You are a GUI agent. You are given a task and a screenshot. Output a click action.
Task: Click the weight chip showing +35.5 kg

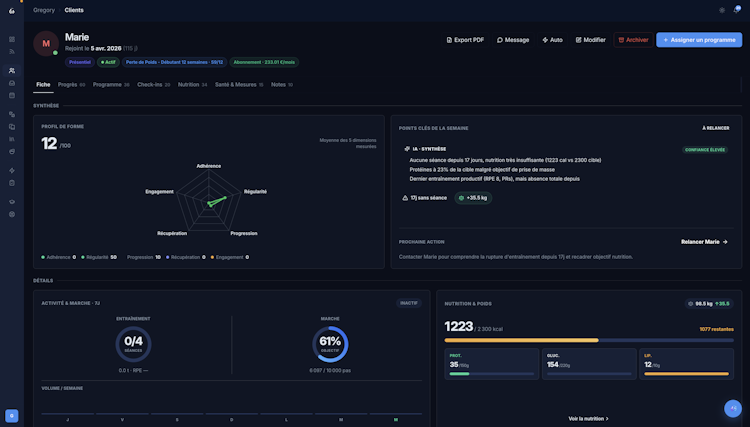(473, 198)
